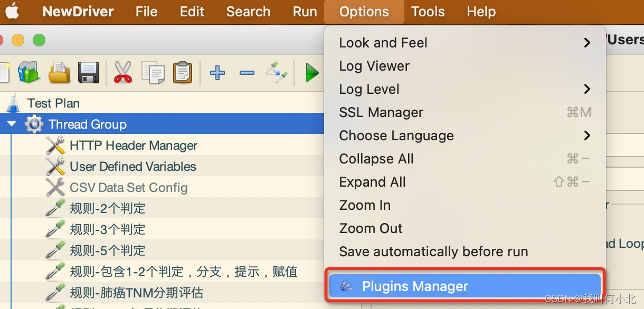The height and width of the screenshot is (309, 644).
Task: Open Plugins Manager menu entry
Action: (465, 286)
